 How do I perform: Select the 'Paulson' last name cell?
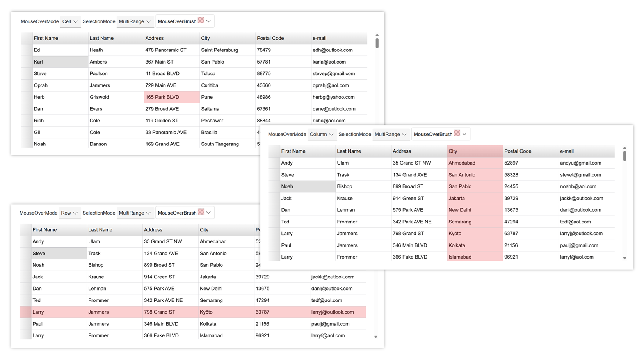point(116,73)
